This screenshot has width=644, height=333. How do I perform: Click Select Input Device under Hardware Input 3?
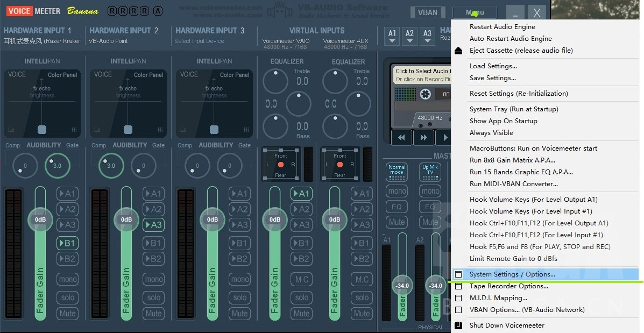pyautogui.click(x=199, y=41)
